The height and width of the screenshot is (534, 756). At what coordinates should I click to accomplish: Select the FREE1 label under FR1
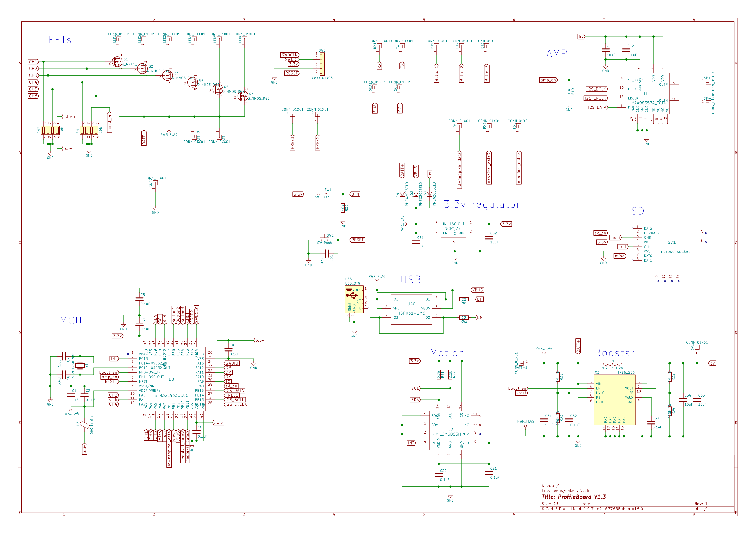point(292,143)
